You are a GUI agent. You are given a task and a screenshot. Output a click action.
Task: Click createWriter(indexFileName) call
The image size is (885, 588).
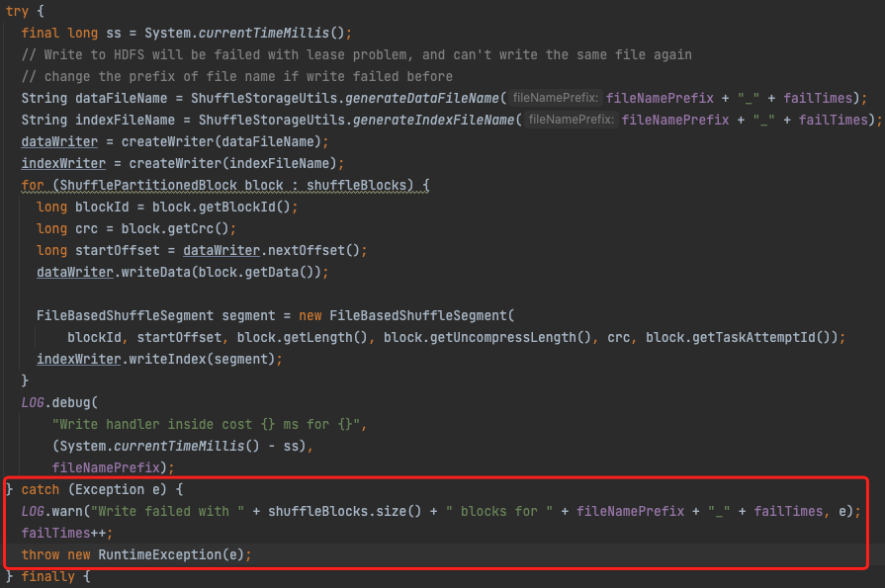point(233,164)
